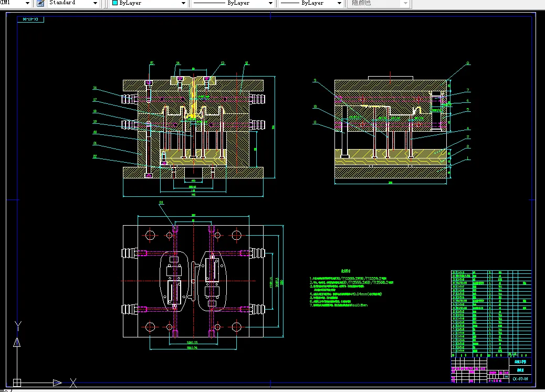This screenshot has height=392, width=545.
Task: Click the text style manager icon
Action: [x=40, y=3]
